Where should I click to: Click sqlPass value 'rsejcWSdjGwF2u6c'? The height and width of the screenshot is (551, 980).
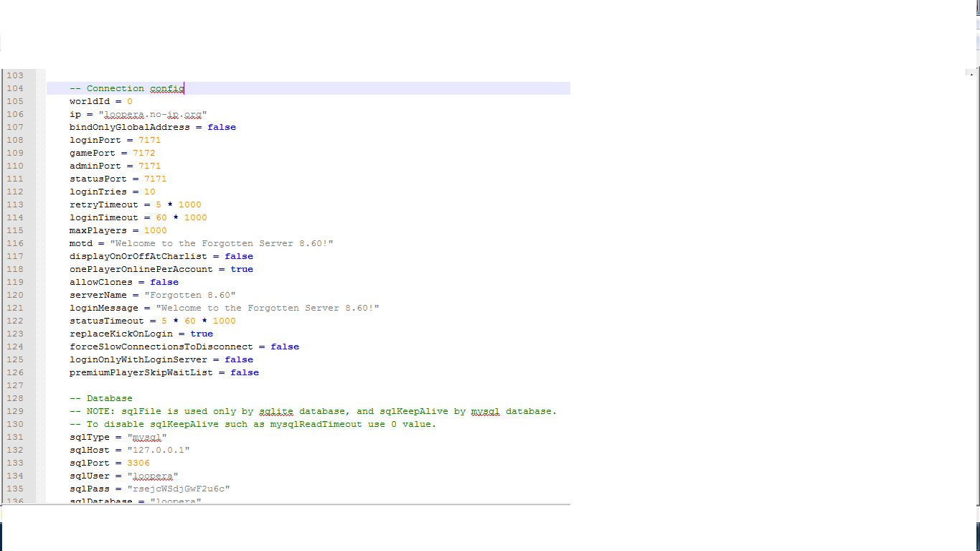179,489
